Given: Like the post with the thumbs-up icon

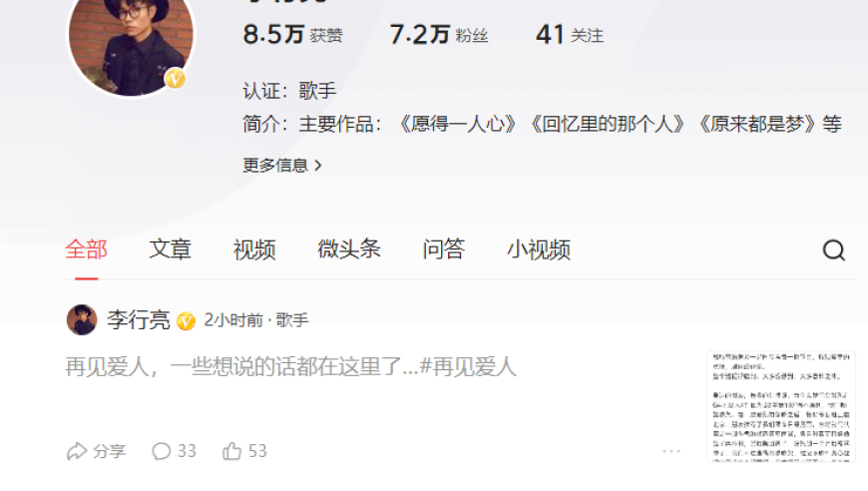Looking at the screenshot, I should click(x=231, y=451).
